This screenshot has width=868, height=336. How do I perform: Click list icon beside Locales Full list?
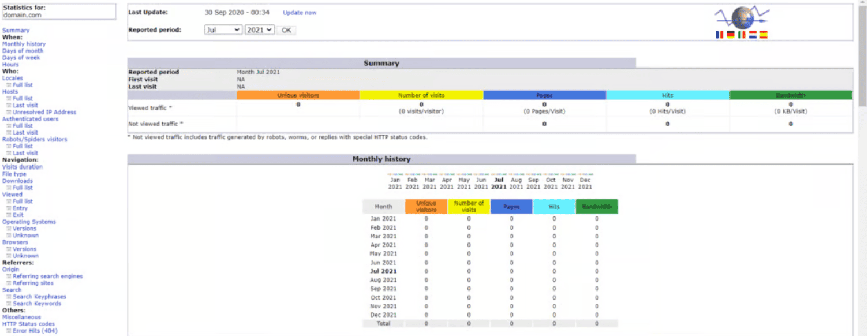point(9,85)
